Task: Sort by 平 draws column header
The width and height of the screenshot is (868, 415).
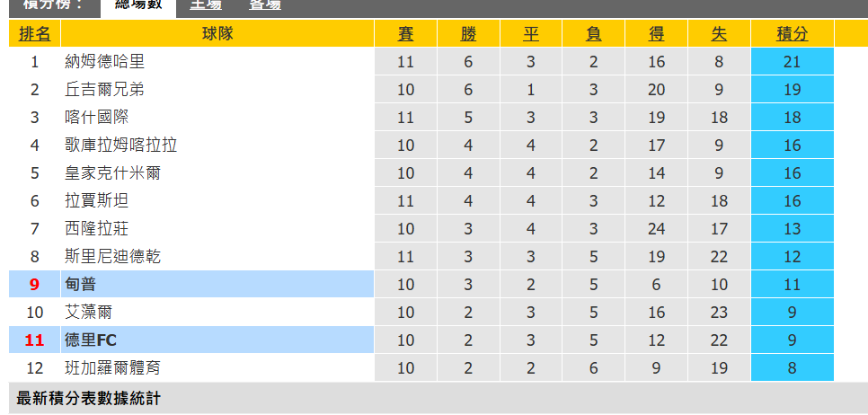Action: [x=531, y=34]
